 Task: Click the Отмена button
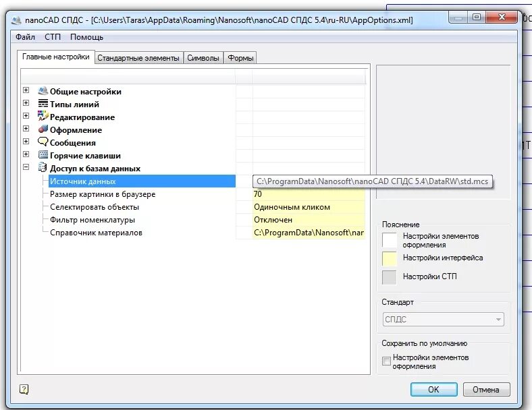(x=486, y=390)
